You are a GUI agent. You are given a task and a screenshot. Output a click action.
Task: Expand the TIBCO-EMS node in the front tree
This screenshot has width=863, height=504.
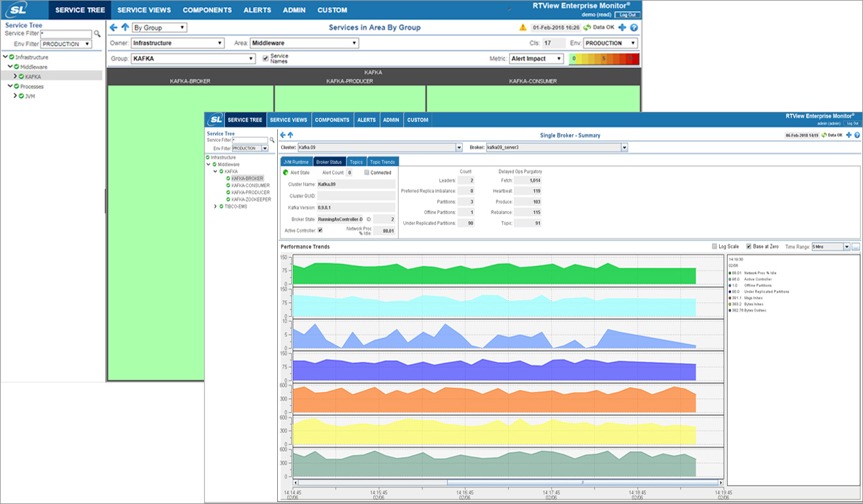pos(215,207)
